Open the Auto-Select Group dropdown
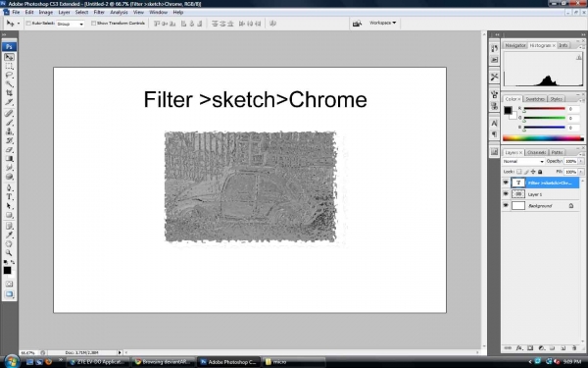 coord(71,24)
